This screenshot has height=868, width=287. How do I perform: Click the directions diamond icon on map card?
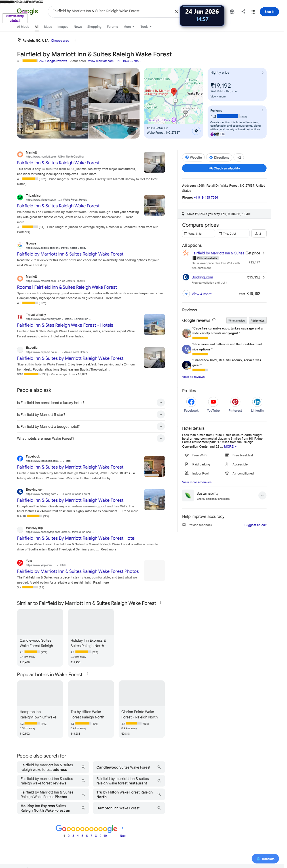196,131
